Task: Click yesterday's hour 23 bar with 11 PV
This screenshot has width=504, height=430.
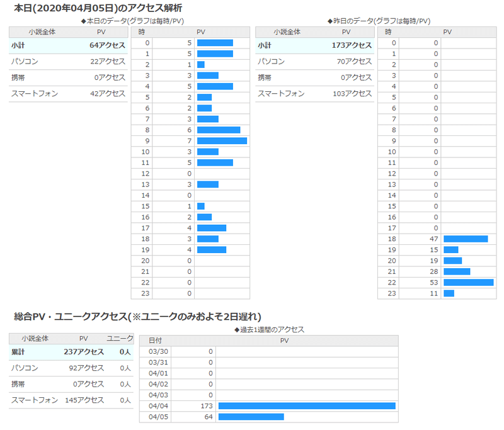Action: click(449, 293)
